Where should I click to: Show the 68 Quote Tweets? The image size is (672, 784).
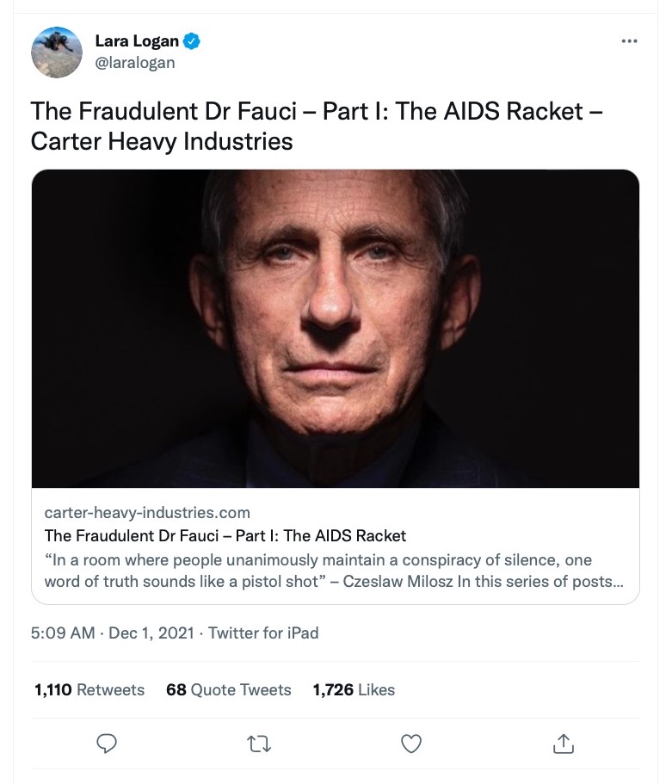[x=229, y=689]
